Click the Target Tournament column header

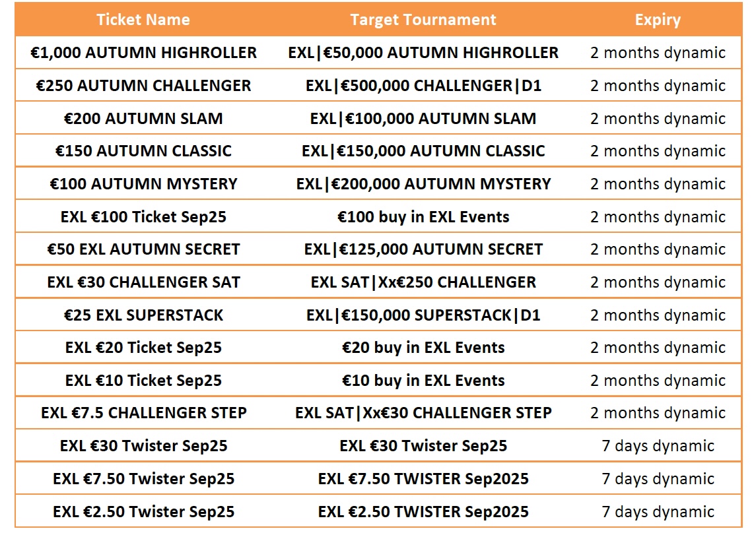pyautogui.click(x=423, y=20)
